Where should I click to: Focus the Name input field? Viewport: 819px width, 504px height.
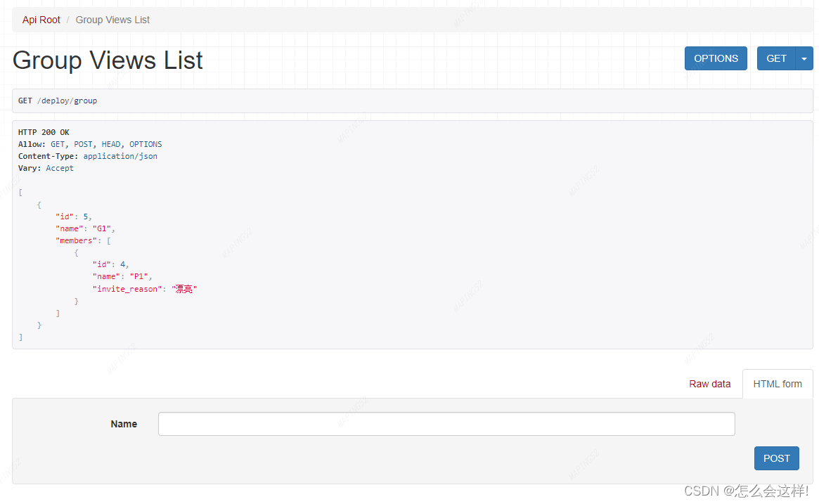point(446,424)
